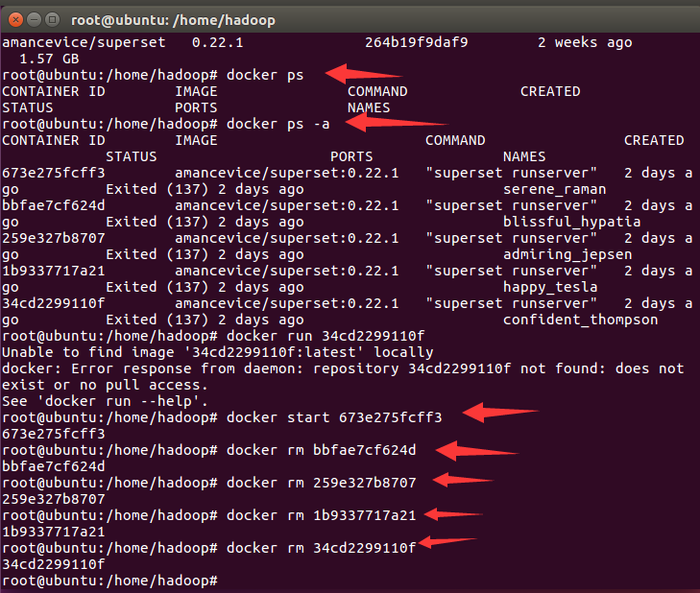The height and width of the screenshot is (593, 700).
Task: Click container name confident_thompson
Action: click(x=580, y=320)
